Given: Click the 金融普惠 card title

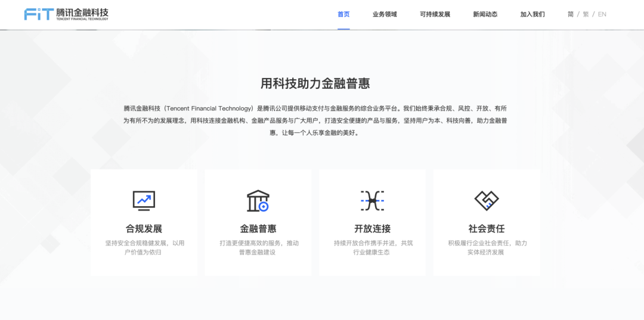Looking at the screenshot, I should coord(258,228).
